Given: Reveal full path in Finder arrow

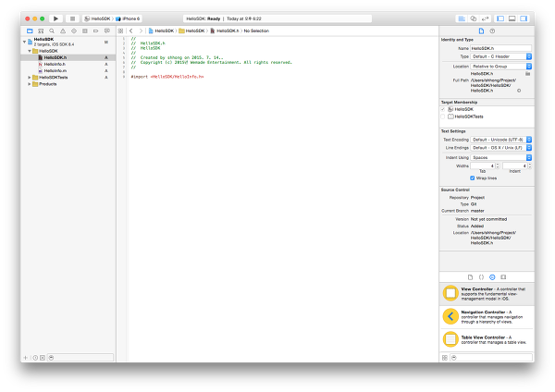Looking at the screenshot, I should coord(519,91).
